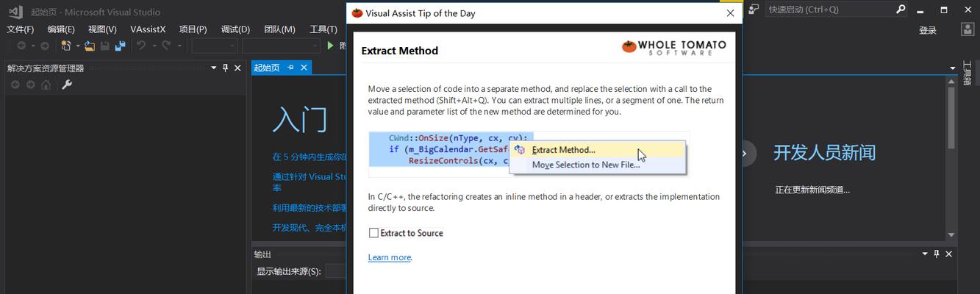Click the Learn more link
The height and width of the screenshot is (294, 980).
click(x=390, y=257)
